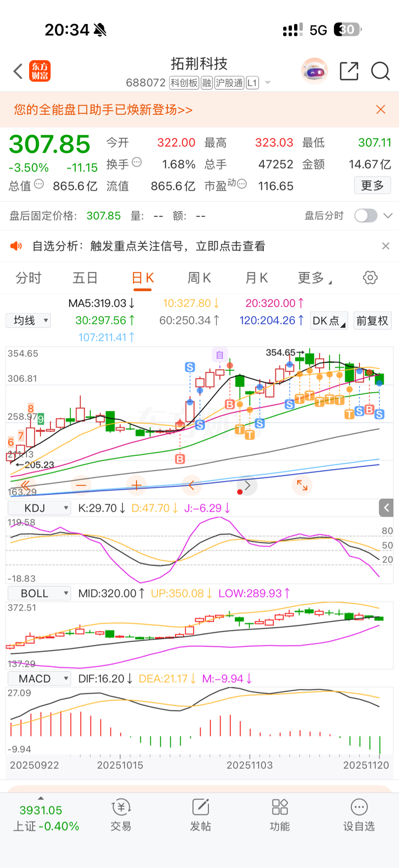Tap the MA5:319.03 value
Viewport: 399px width, 868px height.
coord(102,303)
